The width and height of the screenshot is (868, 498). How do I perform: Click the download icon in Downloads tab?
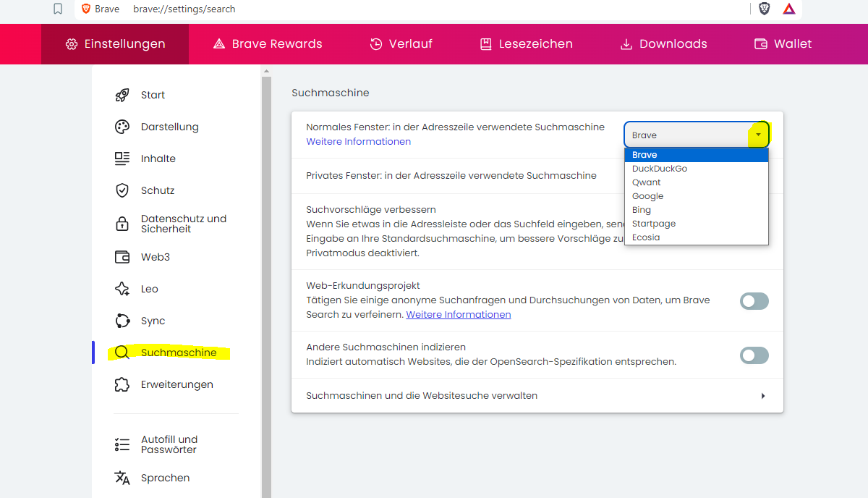click(x=626, y=44)
